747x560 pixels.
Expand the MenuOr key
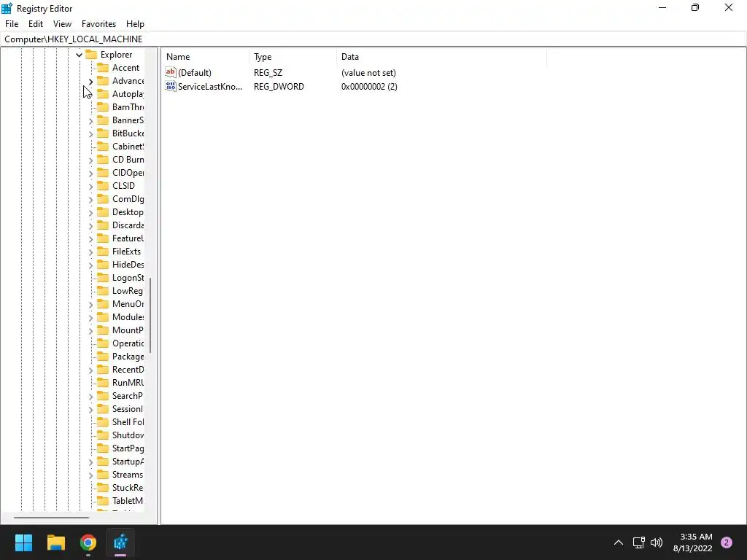click(90, 304)
